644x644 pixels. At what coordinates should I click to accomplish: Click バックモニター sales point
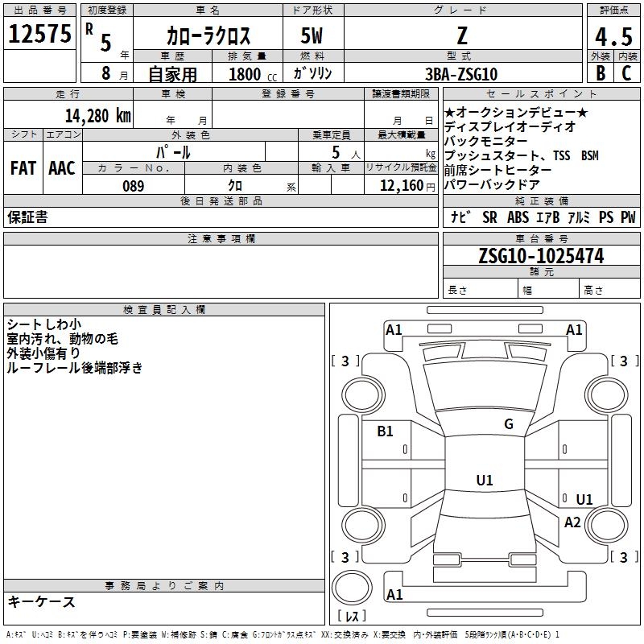(486, 141)
